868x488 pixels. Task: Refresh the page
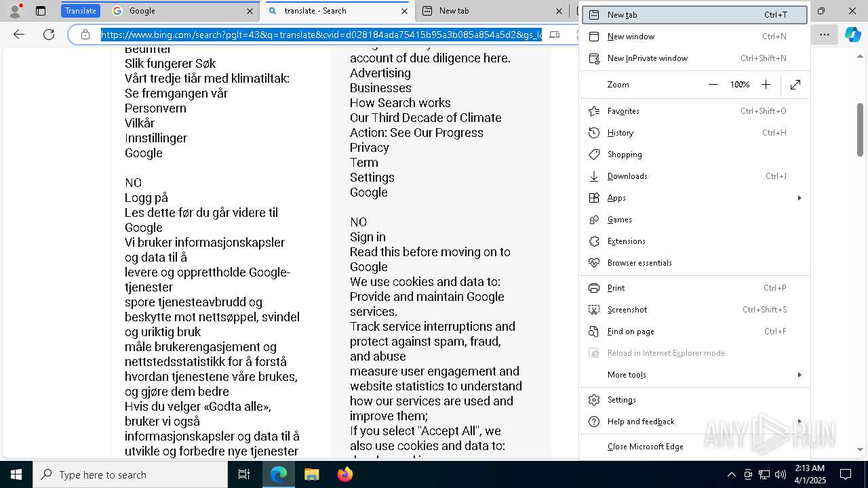(x=49, y=35)
